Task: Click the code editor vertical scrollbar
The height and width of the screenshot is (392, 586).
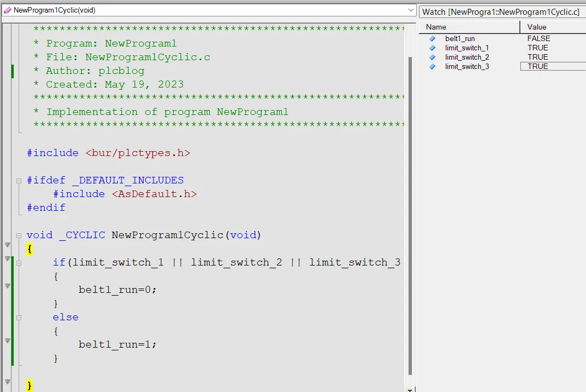Action: coord(410,216)
